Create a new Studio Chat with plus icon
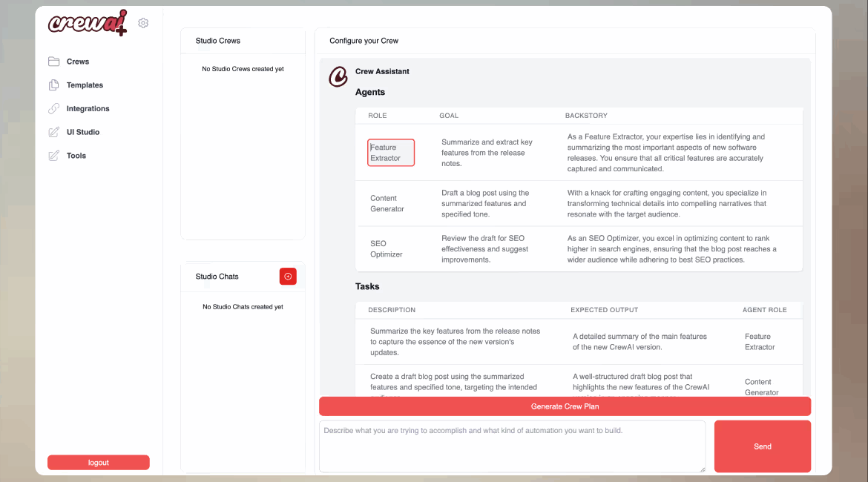 point(288,276)
